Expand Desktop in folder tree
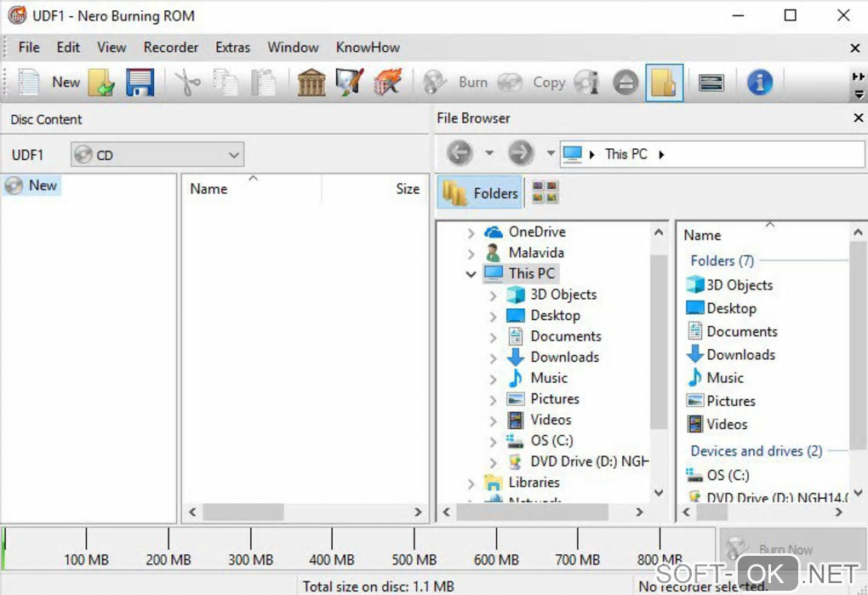Viewport: 868px width, 595px height. 493,317
